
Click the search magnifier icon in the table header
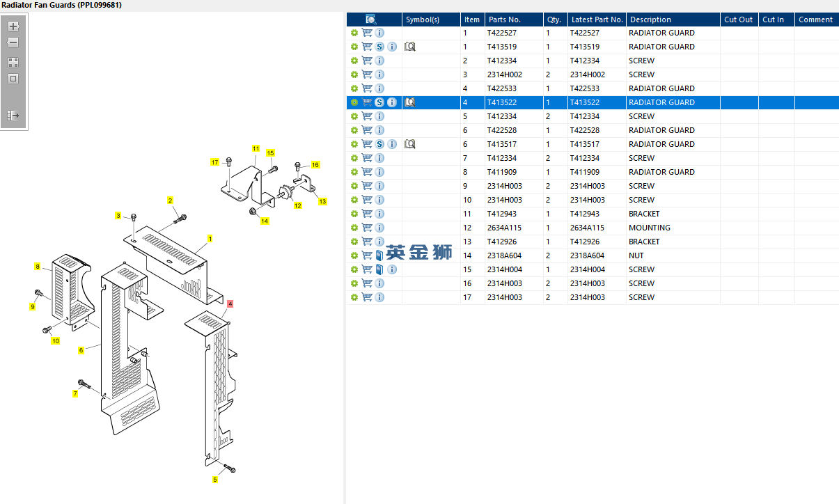click(x=371, y=19)
